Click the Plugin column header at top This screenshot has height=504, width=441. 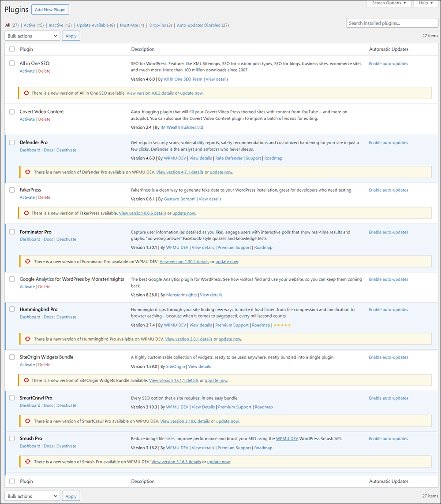click(26, 49)
